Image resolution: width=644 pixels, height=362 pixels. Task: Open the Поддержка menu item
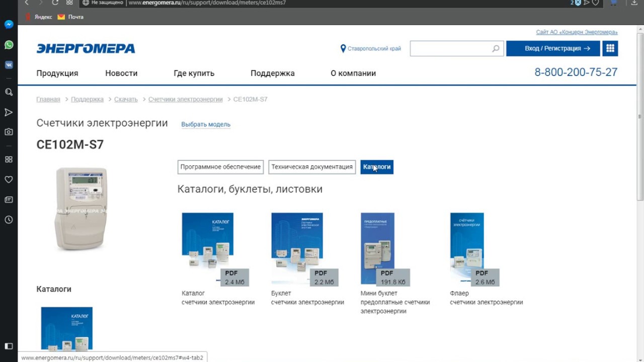click(273, 73)
